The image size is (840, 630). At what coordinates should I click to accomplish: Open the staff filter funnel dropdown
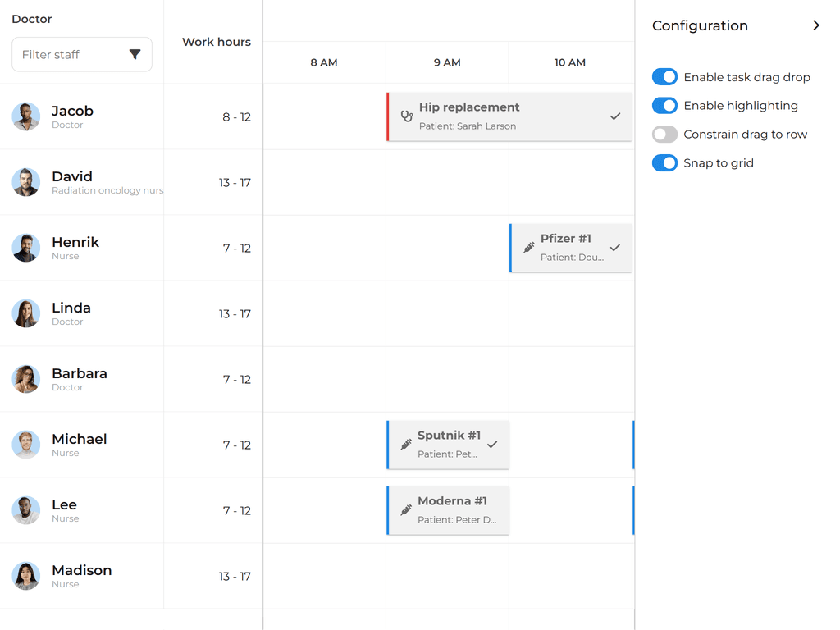click(135, 54)
